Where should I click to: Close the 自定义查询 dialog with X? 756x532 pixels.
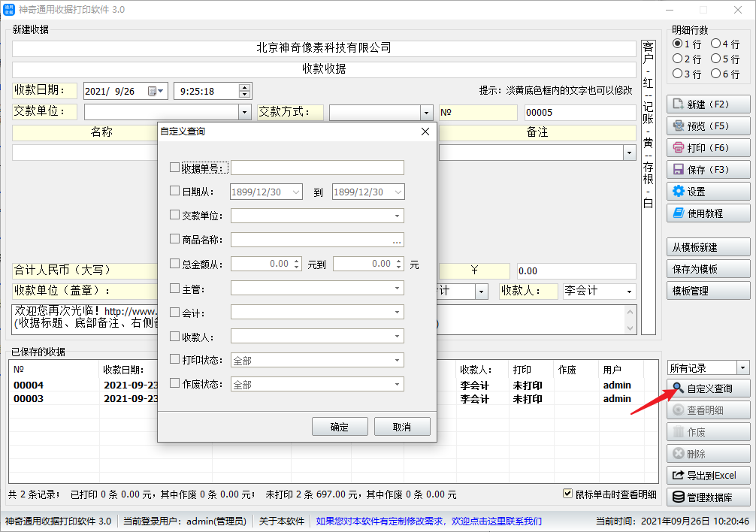pos(425,131)
